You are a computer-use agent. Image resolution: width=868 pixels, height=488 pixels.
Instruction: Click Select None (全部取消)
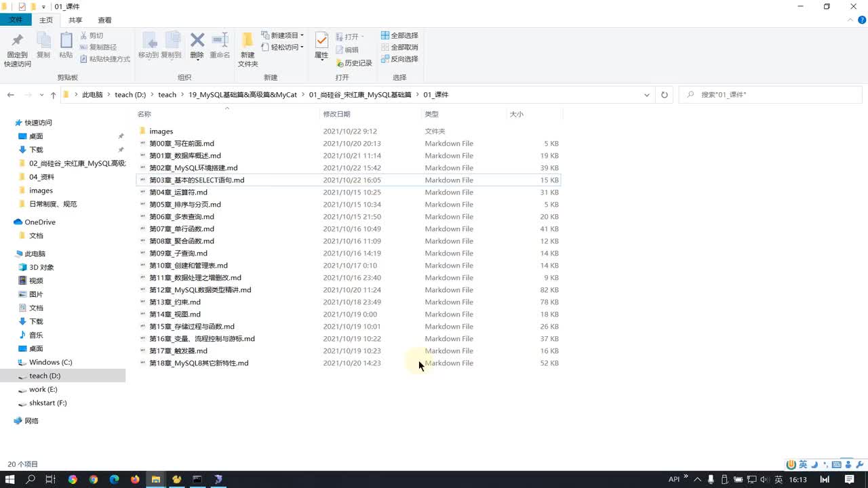pyautogui.click(x=399, y=47)
